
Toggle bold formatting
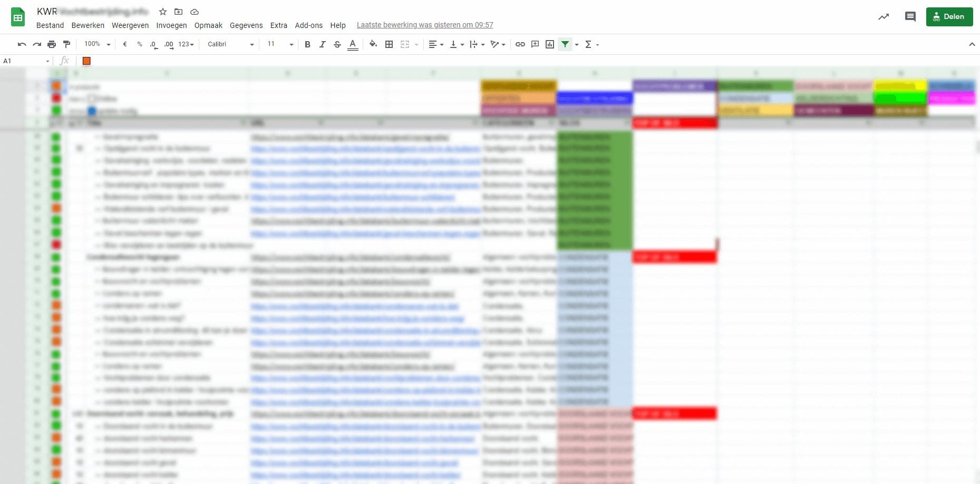point(307,44)
